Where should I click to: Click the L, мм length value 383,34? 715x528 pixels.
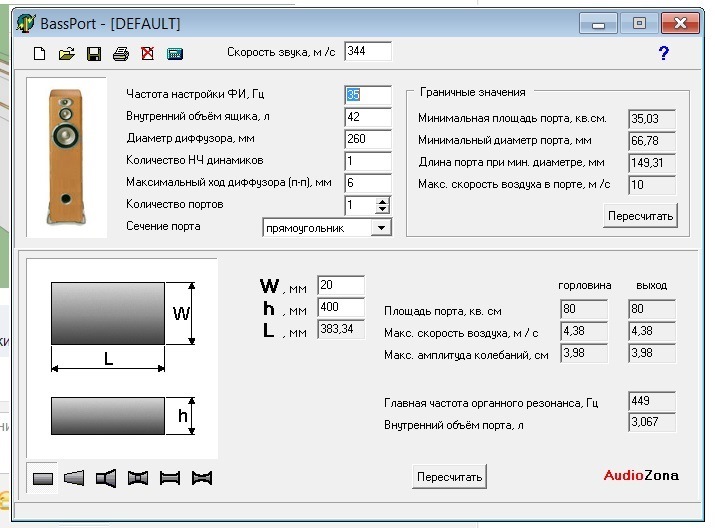coord(341,329)
